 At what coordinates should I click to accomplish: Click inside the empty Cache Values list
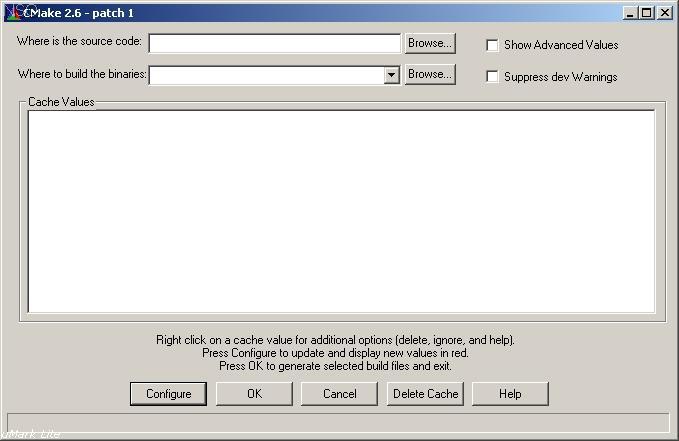[341, 211]
